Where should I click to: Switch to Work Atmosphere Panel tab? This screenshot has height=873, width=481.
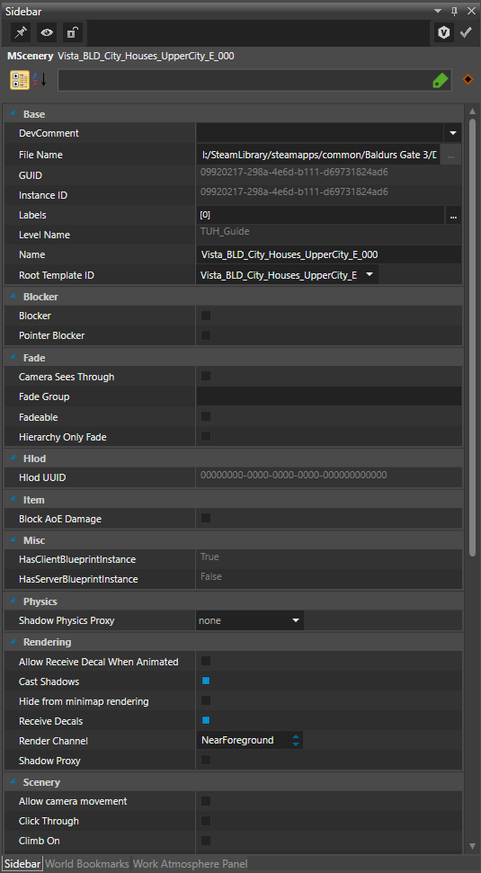tap(190, 864)
